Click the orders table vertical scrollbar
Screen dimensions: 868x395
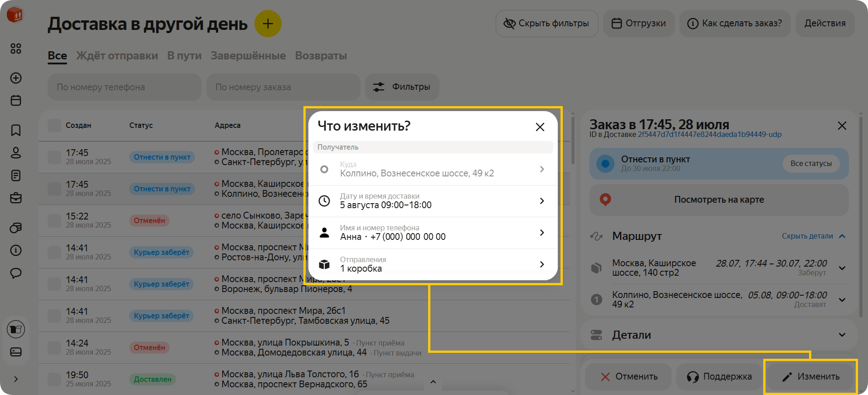(573, 141)
